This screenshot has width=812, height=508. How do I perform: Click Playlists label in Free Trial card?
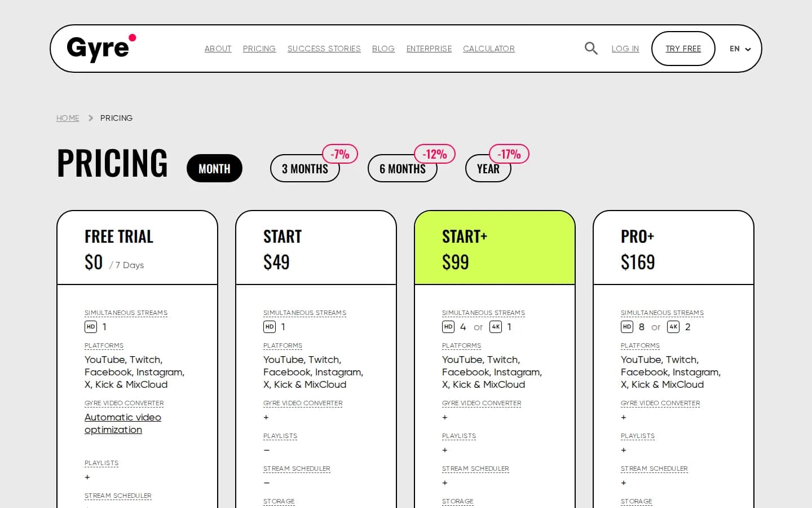pos(101,463)
